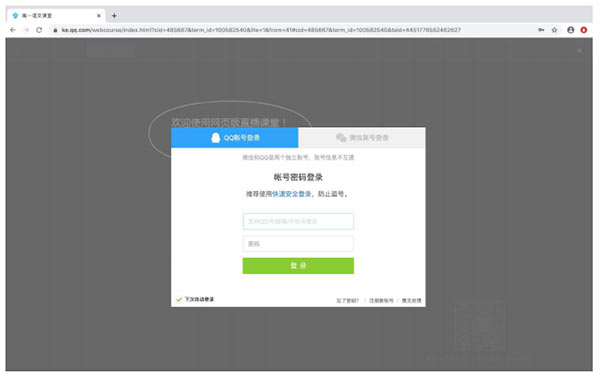Click the 帐号密码登录 heading text

coord(298,177)
